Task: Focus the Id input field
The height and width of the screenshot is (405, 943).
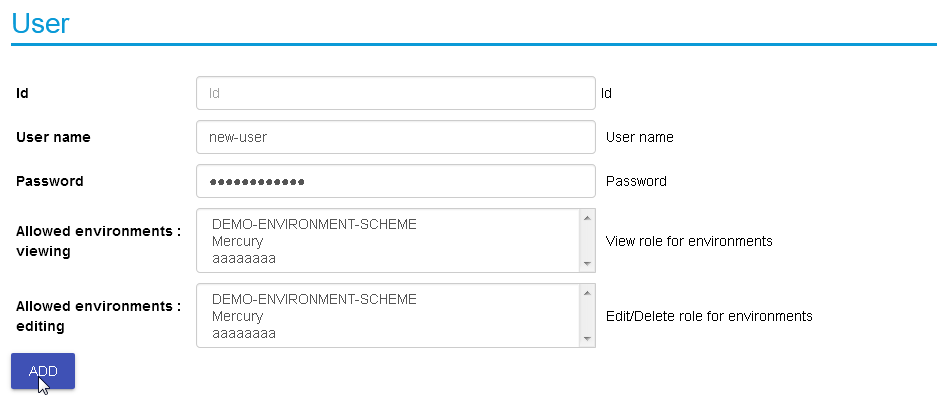Action: (396, 93)
